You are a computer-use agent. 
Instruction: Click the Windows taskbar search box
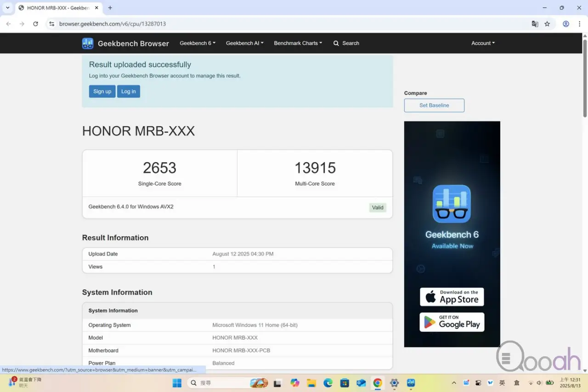(x=229, y=383)
